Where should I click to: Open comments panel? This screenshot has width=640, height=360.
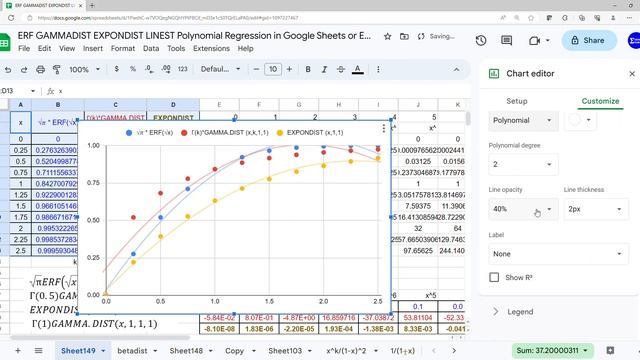[x=507, y=40]
